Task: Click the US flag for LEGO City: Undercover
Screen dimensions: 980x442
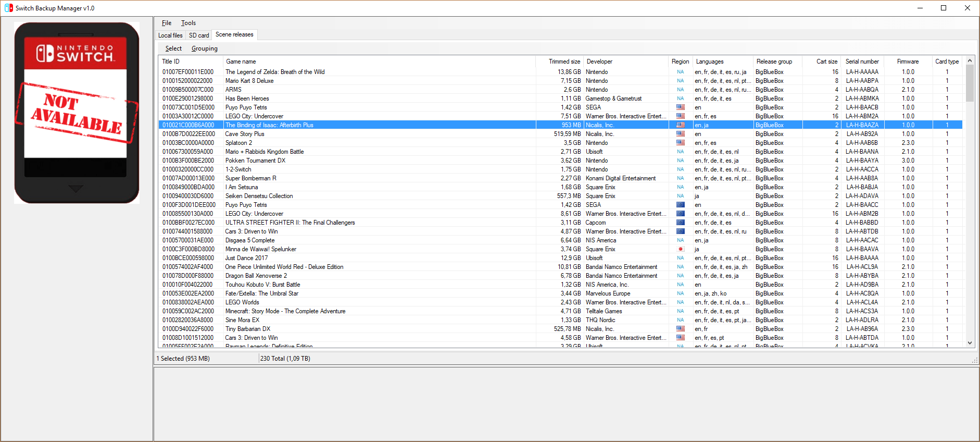Action: pos(680,116)
